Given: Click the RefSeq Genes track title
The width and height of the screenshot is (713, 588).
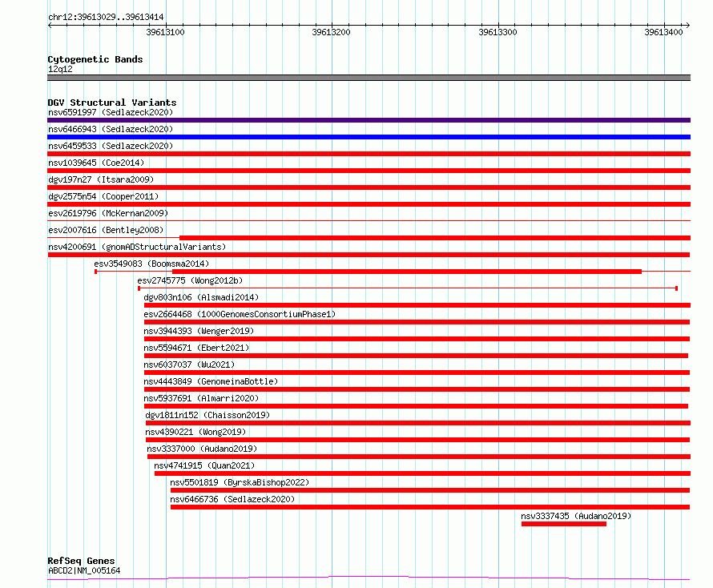Looking at the screenshot, I should (81, 561).
